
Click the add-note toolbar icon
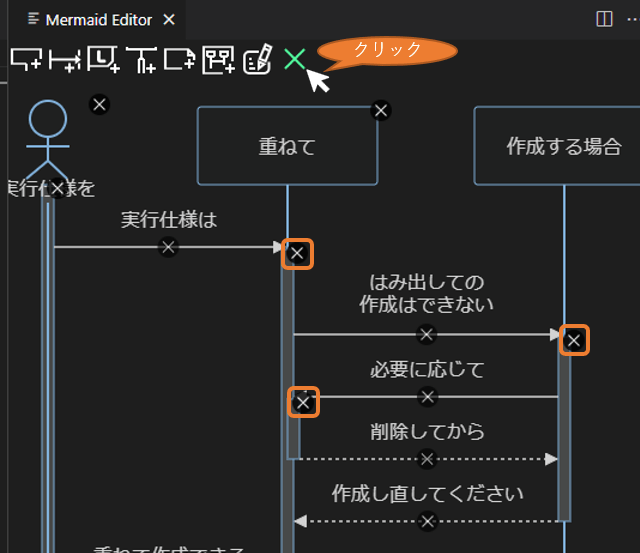[180, 60]
